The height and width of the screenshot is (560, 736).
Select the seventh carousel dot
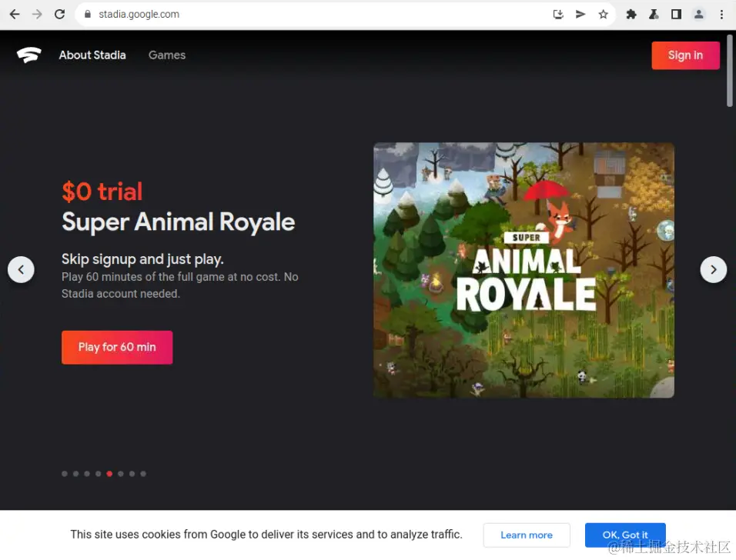pyautogui.click(x=132, y=474)
